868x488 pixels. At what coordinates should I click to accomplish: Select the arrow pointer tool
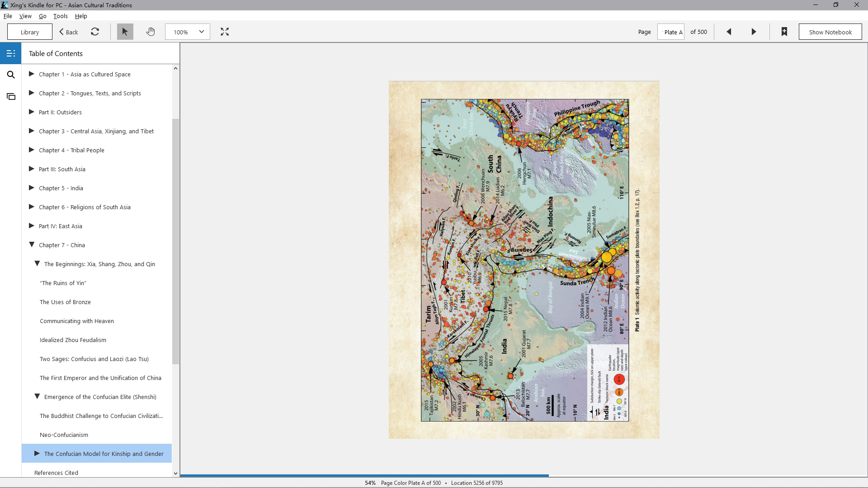click(125, 32)
